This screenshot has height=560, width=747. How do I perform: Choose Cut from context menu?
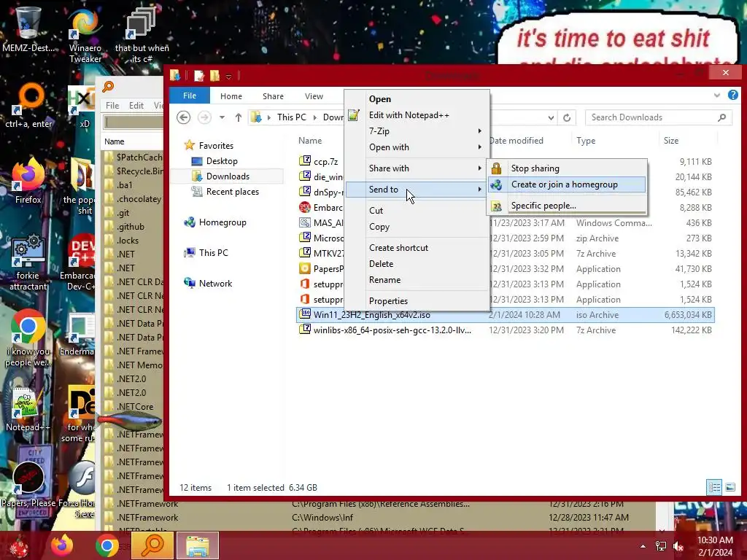[417, 211]
